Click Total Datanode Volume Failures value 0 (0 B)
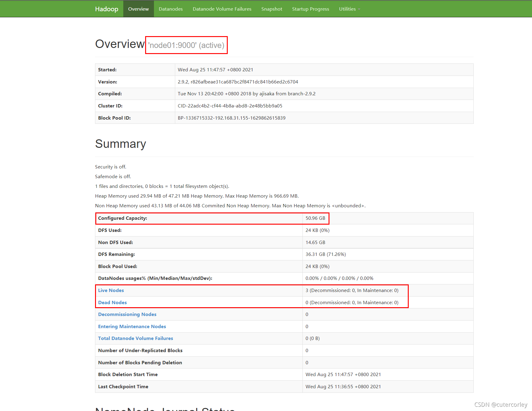 (313, 338)
